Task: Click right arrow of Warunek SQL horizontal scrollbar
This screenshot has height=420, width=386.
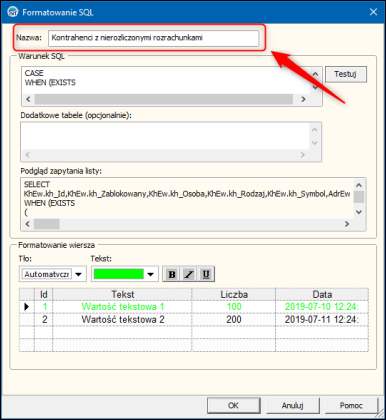Action: pos(303,99)
